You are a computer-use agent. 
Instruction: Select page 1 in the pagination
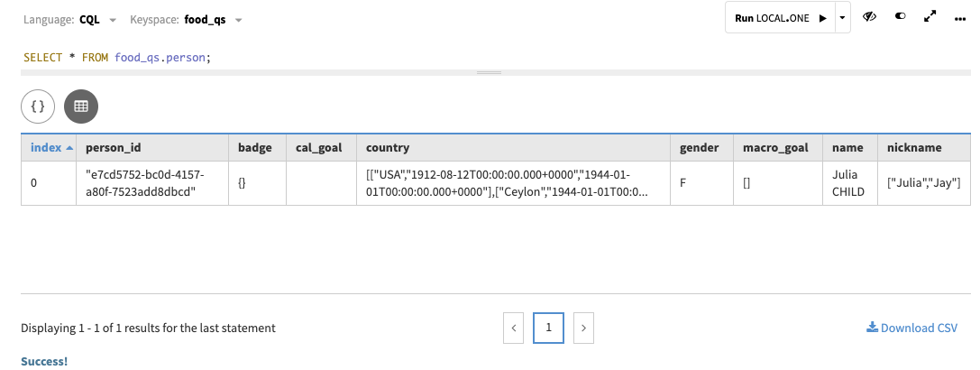click(x=548, y=328)
